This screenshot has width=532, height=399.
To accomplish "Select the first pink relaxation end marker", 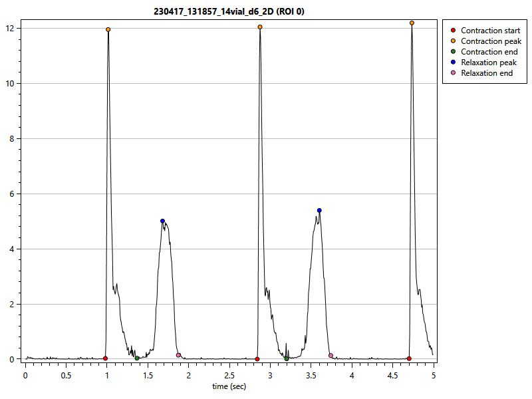I will 178,355.
